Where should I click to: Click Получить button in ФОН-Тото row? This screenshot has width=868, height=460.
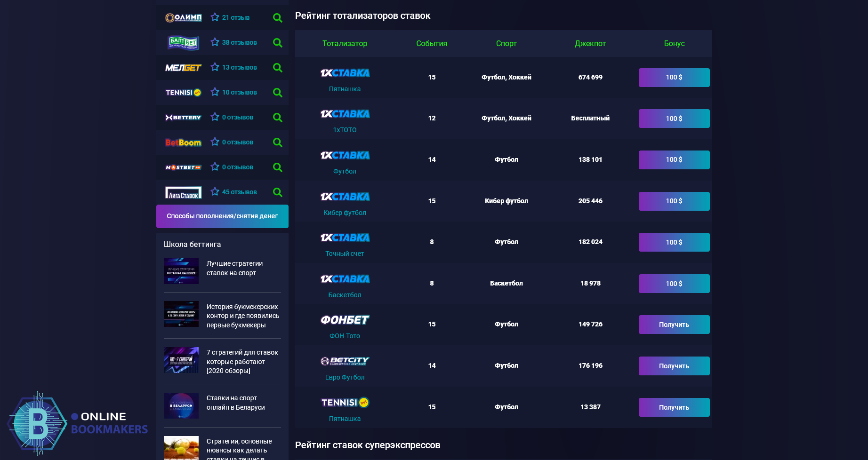click(x=674, y=325)
